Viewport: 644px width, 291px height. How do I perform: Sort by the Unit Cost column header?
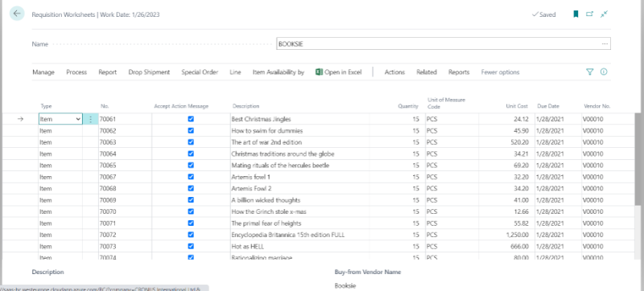coord(517,106)
